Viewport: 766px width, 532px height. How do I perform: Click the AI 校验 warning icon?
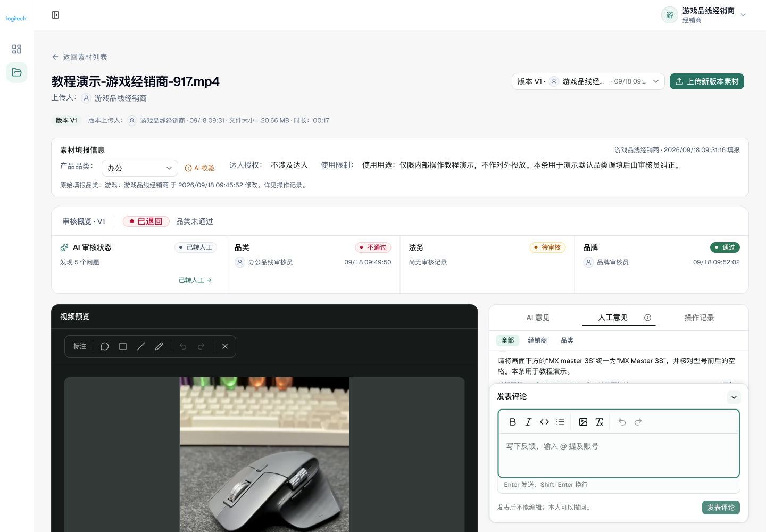point(188,168)
